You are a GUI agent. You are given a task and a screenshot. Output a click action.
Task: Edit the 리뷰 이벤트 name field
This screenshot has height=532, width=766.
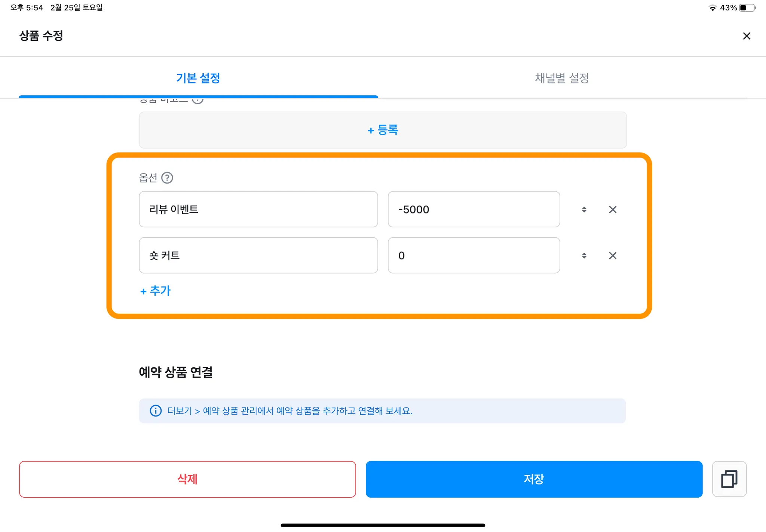pos(258,209)
